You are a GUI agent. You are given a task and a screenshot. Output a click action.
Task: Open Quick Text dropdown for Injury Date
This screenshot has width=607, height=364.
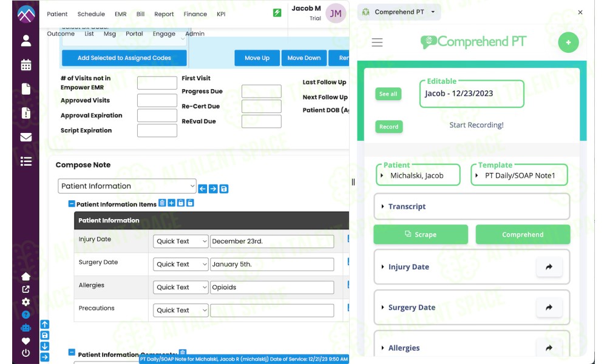point(181,241)
